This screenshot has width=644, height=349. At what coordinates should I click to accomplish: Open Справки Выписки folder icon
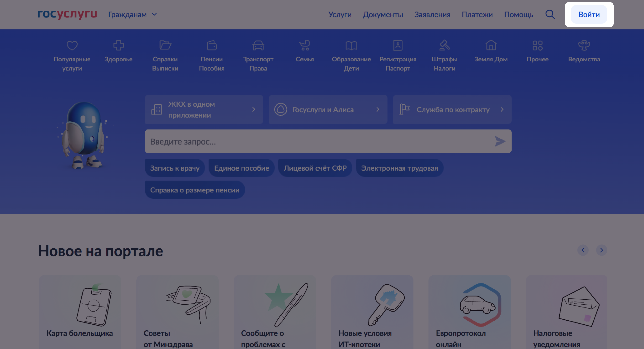(165, 45)
